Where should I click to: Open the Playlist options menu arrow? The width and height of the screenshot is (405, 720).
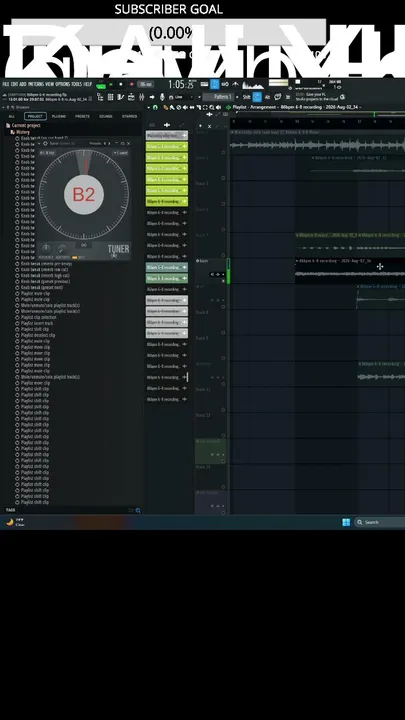click(149, 107)
